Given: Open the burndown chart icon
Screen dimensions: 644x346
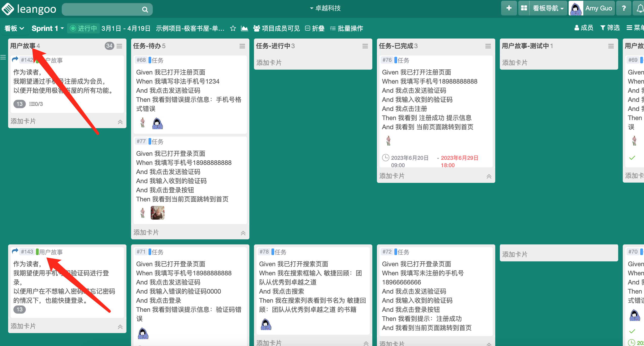Looking at the screenshot, I should (244, 28).
